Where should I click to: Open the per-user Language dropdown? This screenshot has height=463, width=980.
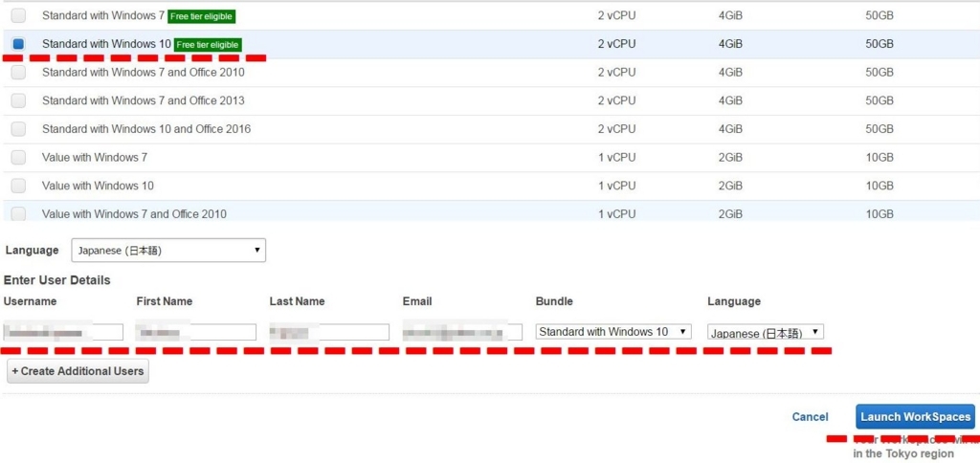(766, 332)
